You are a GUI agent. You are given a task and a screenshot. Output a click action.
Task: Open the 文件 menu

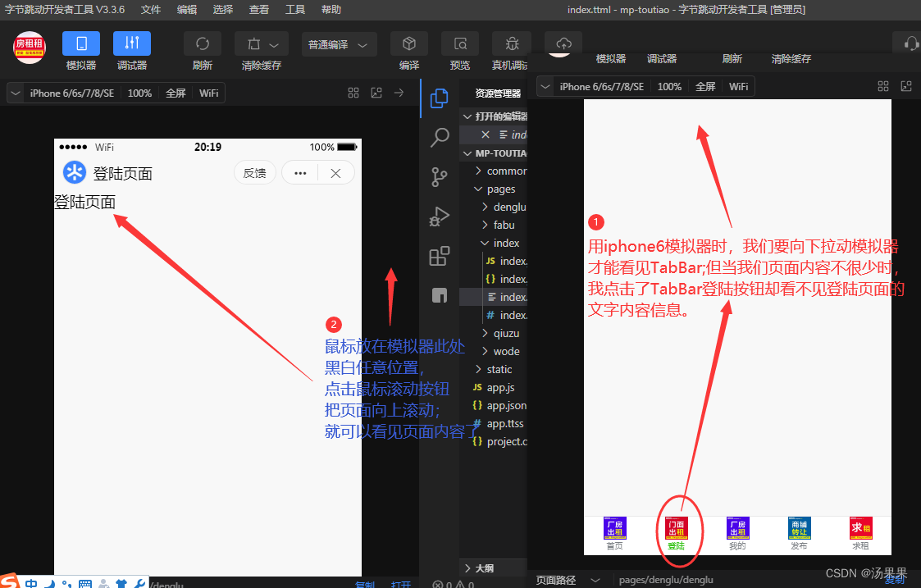click(x=151, y=9)
